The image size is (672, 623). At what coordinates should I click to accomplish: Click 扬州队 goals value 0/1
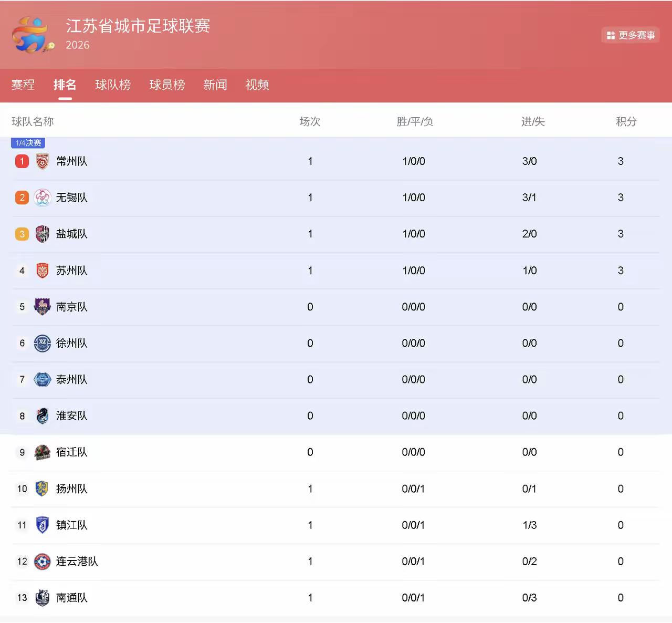[529, 489]
